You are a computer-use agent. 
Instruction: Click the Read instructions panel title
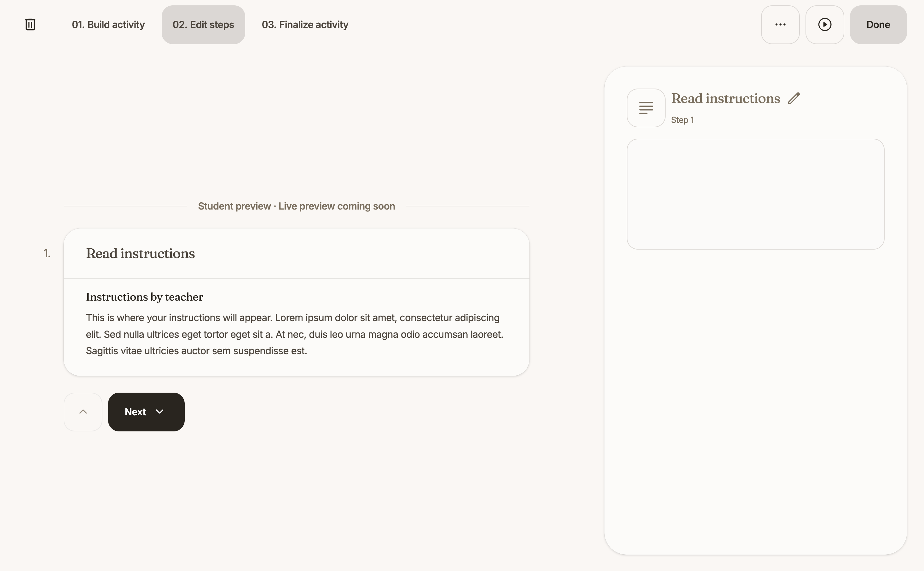[725, 98]
